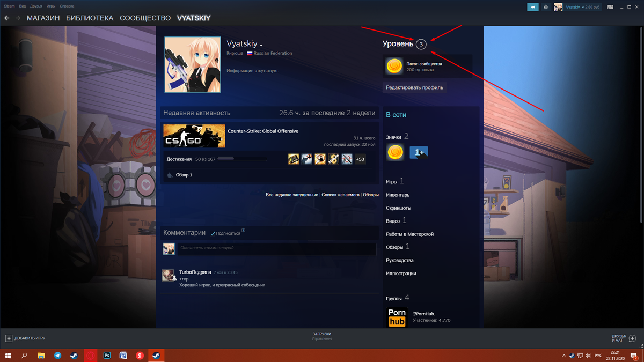Open the Вид menu
The height and width of the screenshot is (362, 644).
click(22, 6)
